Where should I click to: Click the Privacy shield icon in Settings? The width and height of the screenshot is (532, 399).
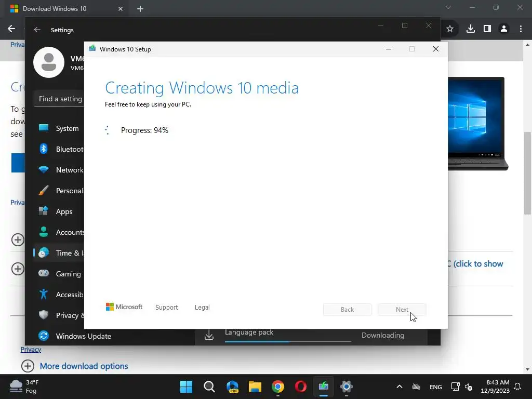[x=44, y=315]
